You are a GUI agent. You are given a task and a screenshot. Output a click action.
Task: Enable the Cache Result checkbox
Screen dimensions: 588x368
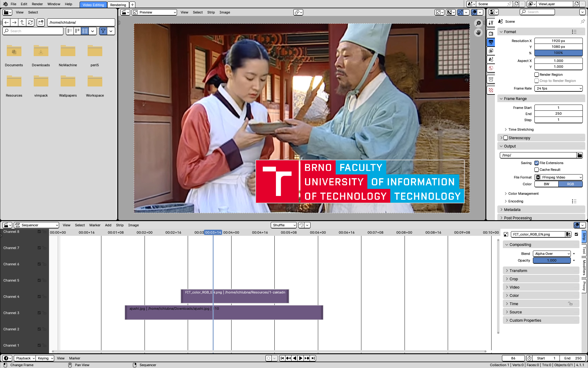click(x=537, y=170)
